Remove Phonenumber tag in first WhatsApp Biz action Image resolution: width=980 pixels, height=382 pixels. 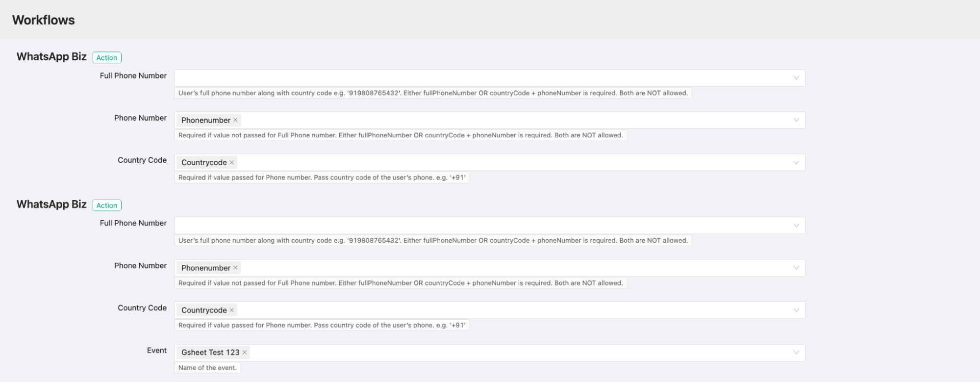coord(235,120)
